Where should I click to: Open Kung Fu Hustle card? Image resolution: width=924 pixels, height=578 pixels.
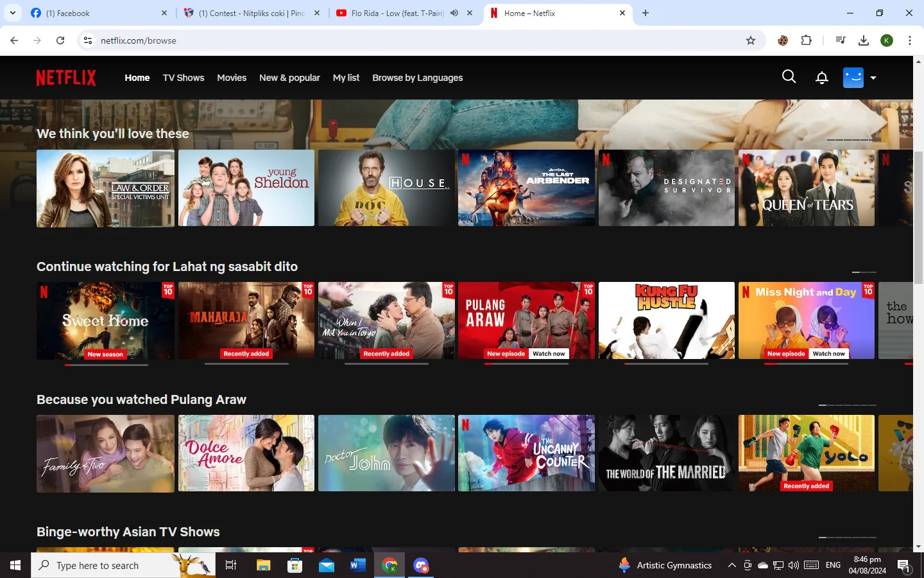tap(667, 320)
